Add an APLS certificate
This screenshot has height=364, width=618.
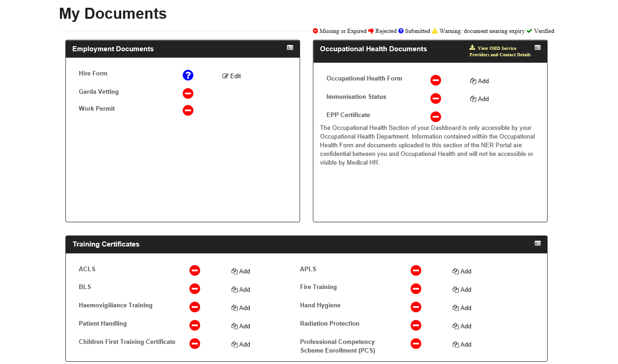462,272
